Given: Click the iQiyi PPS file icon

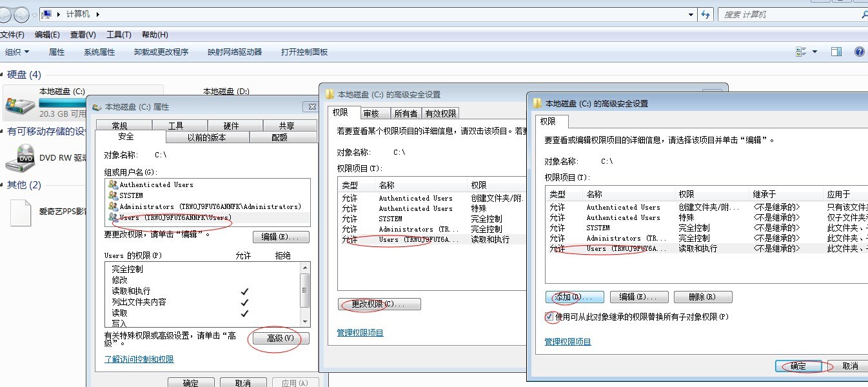Looking at the screenshot, I should [20, 213].
